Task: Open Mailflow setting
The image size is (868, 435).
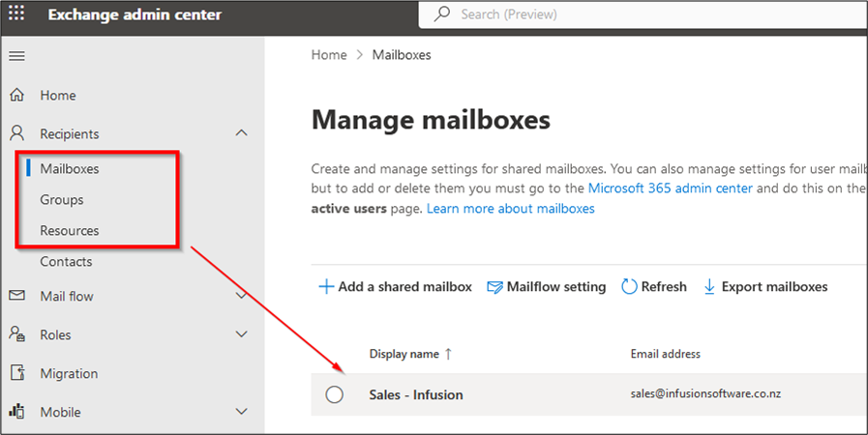Action: (547, 287)
